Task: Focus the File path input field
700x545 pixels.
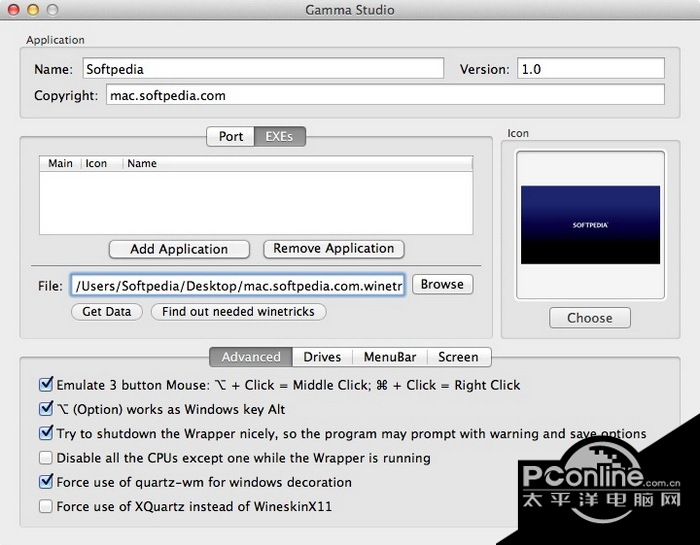Action: tap(238, 285)
